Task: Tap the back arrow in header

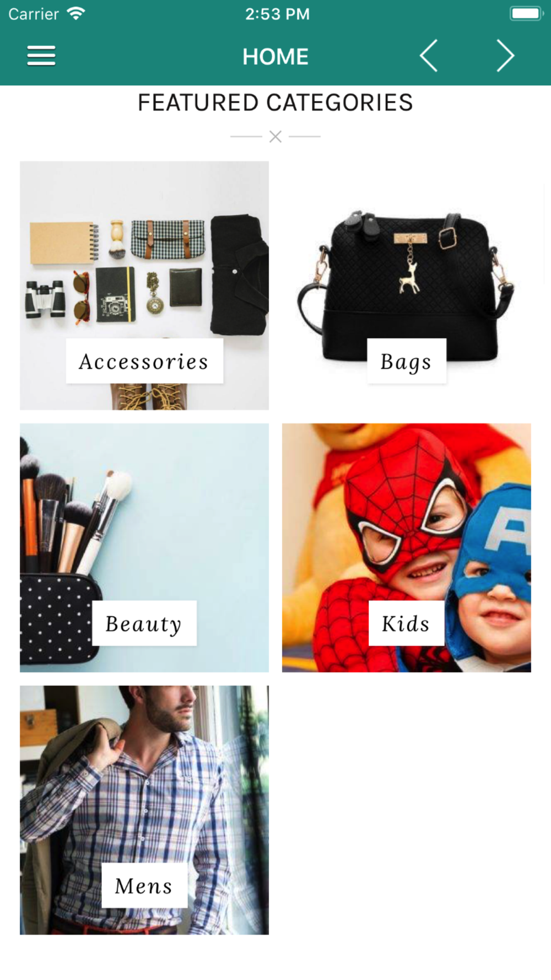Action: [429, 56]
